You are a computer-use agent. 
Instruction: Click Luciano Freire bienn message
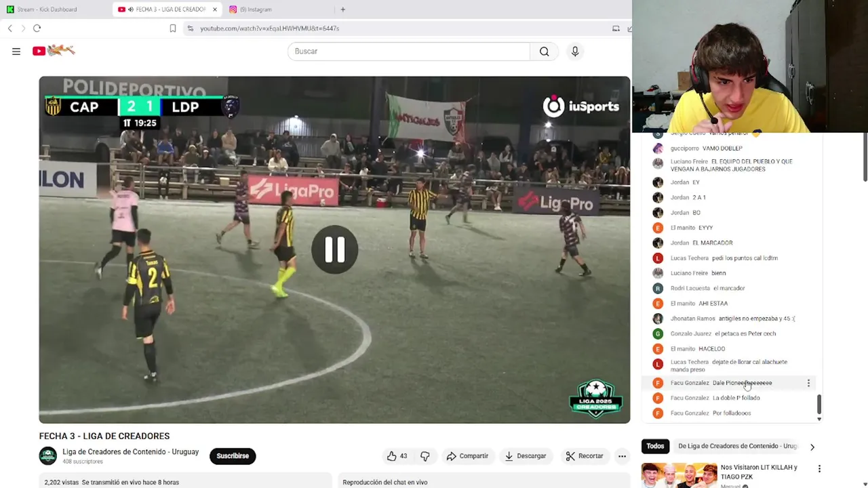point(698,273)
